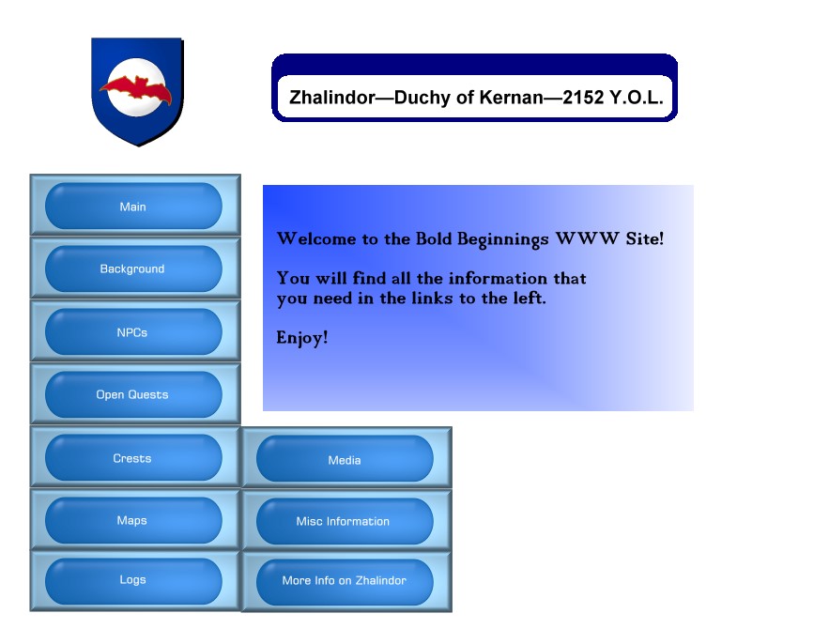Go to the Background section
Image resolution: width=814 pixels, height=644 pixels.
point(133,269)
